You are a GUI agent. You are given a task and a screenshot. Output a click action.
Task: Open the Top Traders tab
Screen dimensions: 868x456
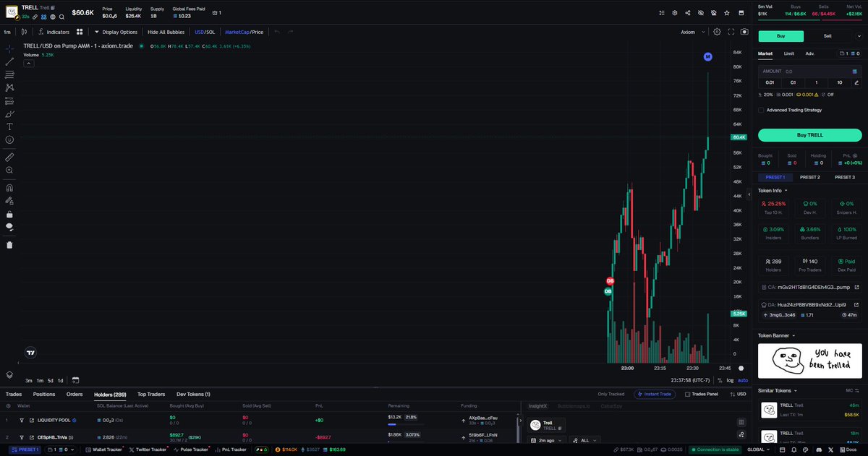click(x=150, y=394)
